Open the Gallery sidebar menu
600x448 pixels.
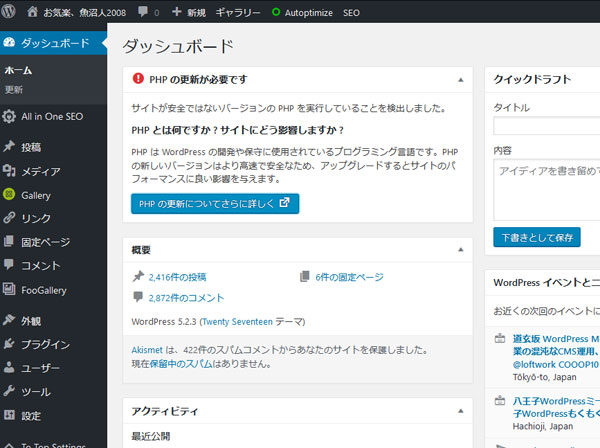[x=36, y=195]
